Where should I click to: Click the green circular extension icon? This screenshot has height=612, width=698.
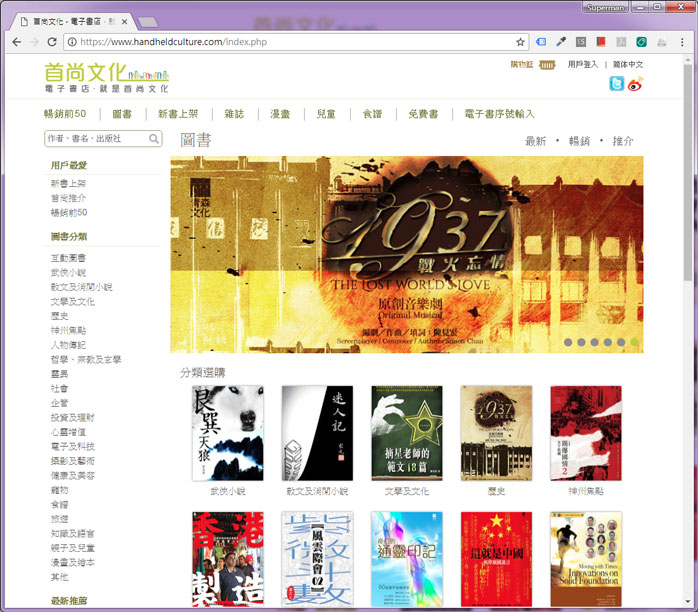pos(641,42)
